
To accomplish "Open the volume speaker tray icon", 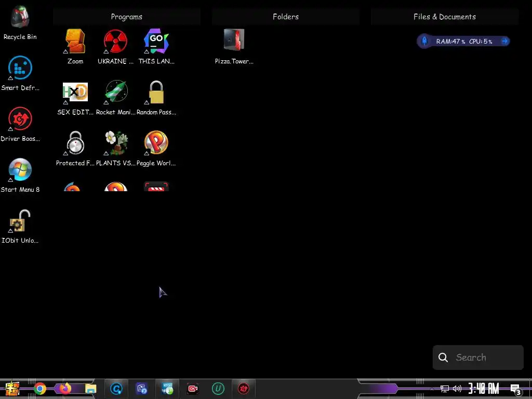I will point(457,389).
